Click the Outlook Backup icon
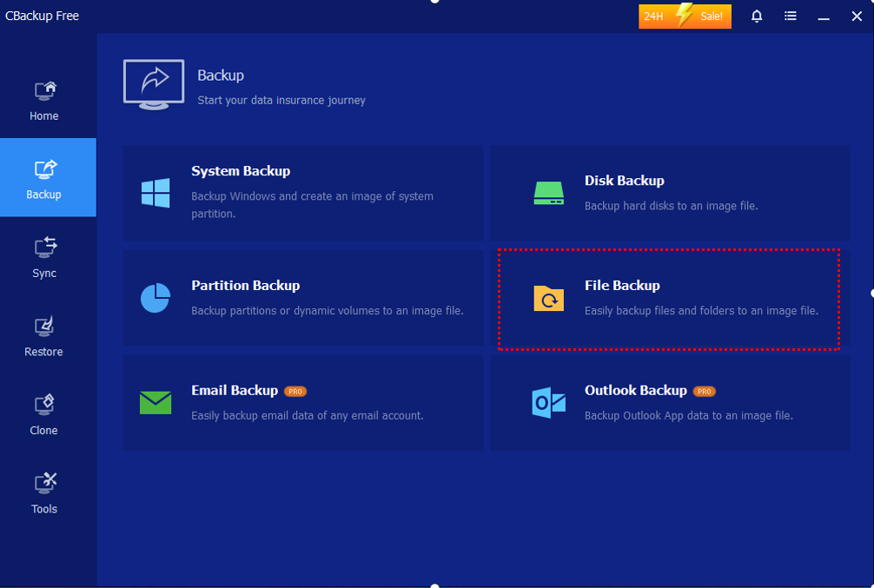This screenshot has height=588, width=874. pos(548,403)
